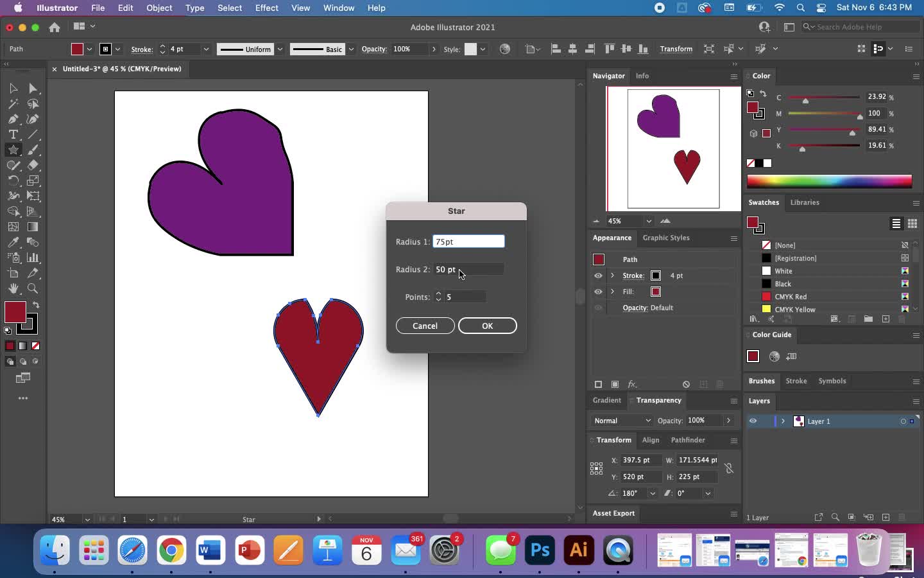Cancel the Star dialog
The image size is (924, 578).
(425, 326)
